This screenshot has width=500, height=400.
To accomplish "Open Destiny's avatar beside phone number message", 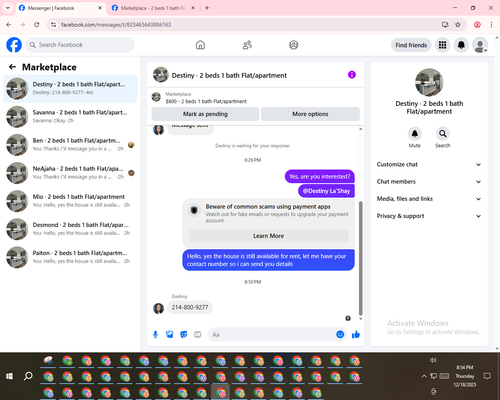I will [x=158, y=308].
